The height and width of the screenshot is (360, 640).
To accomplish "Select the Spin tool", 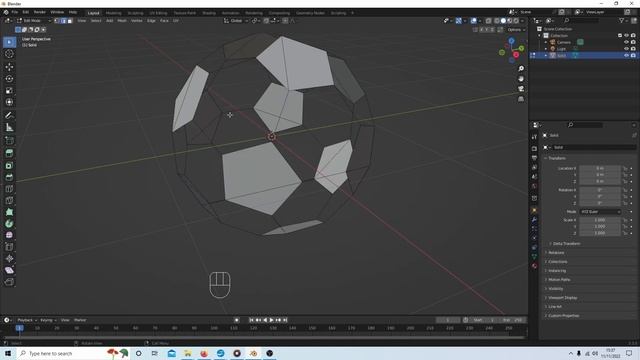I will pos(9,224).
